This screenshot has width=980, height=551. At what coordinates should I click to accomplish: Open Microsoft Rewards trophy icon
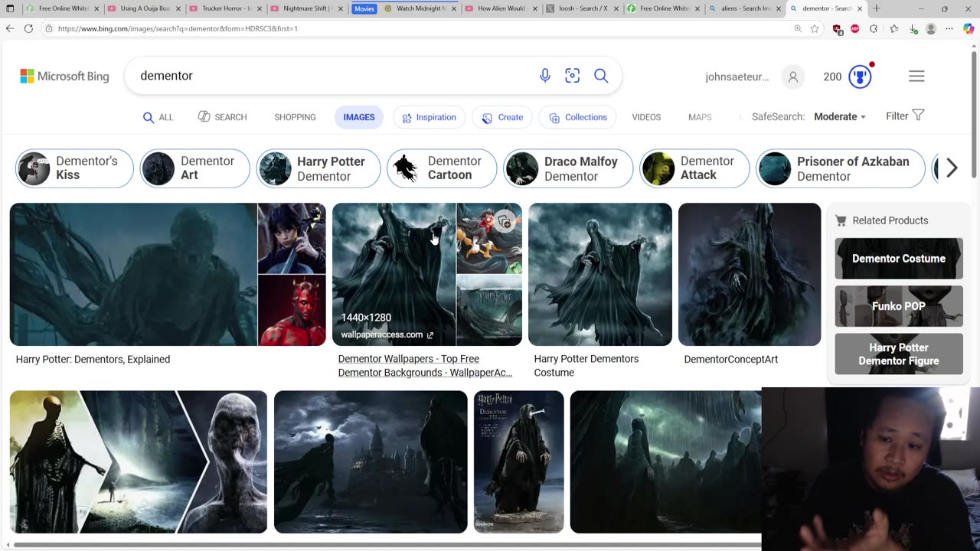tap(861, 77)
